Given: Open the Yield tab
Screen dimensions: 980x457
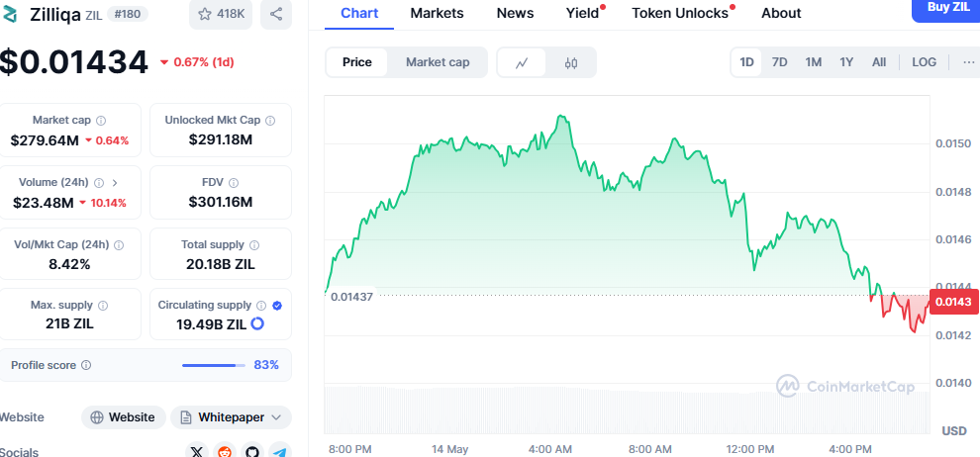Looking at the screenshot, I should tap(583, 13).
